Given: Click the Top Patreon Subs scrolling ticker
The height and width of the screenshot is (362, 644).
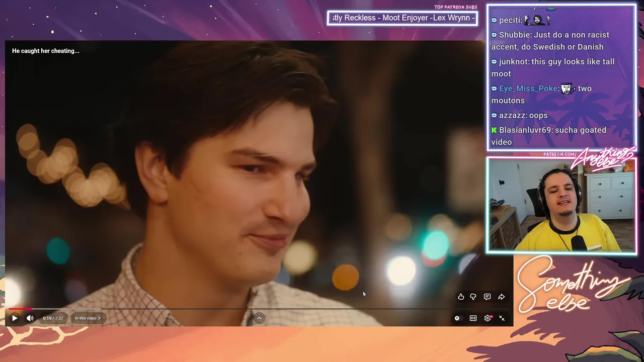Looking at the screenshot, I should click(403, 18).
